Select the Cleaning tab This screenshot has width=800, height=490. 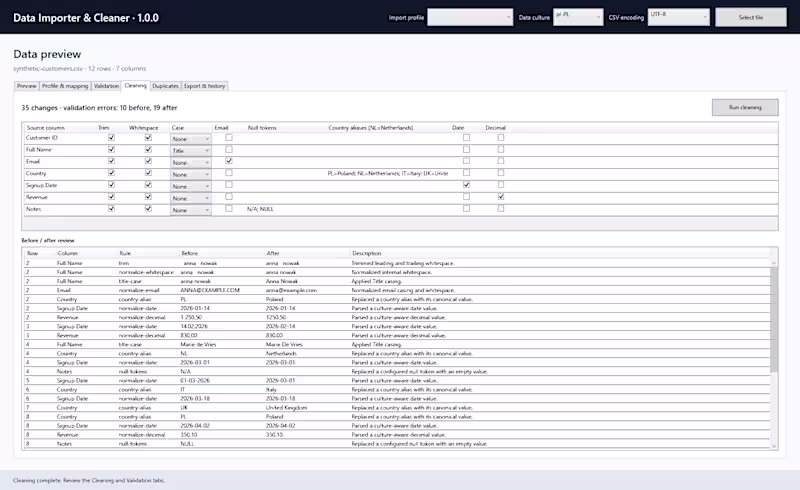[135, 85]
